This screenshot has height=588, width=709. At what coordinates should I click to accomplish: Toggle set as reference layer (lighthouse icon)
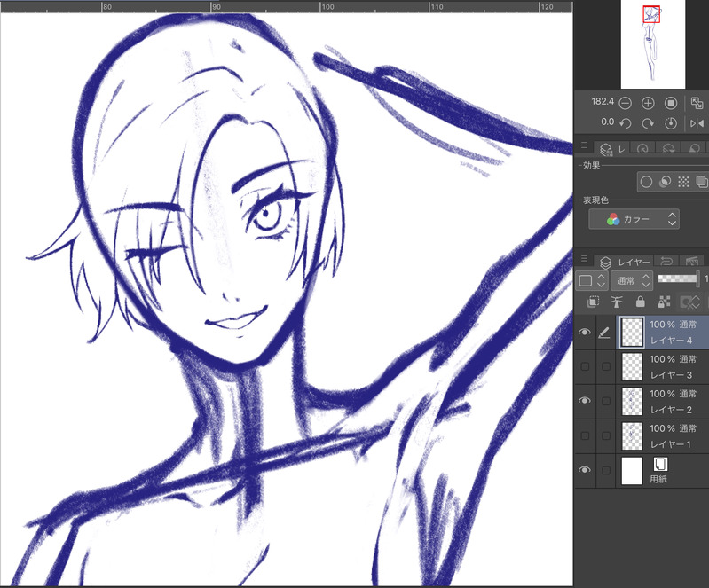(x=617, y=302)
